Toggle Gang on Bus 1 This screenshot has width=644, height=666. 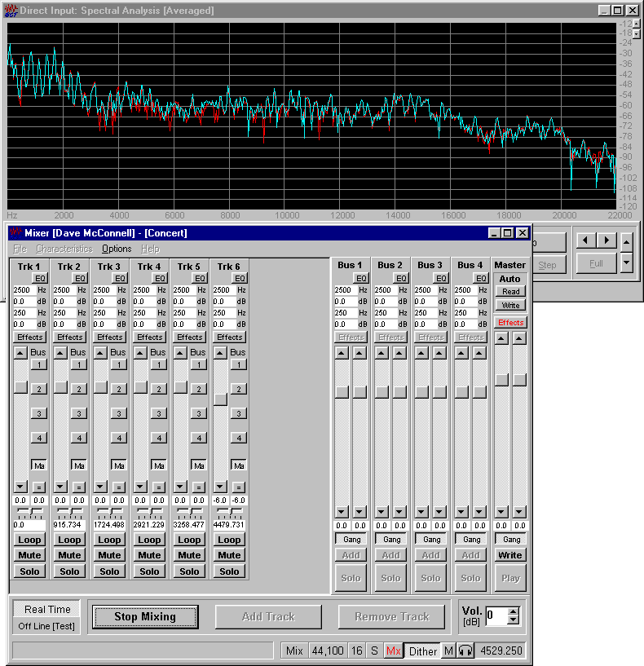tap(351, 540)
